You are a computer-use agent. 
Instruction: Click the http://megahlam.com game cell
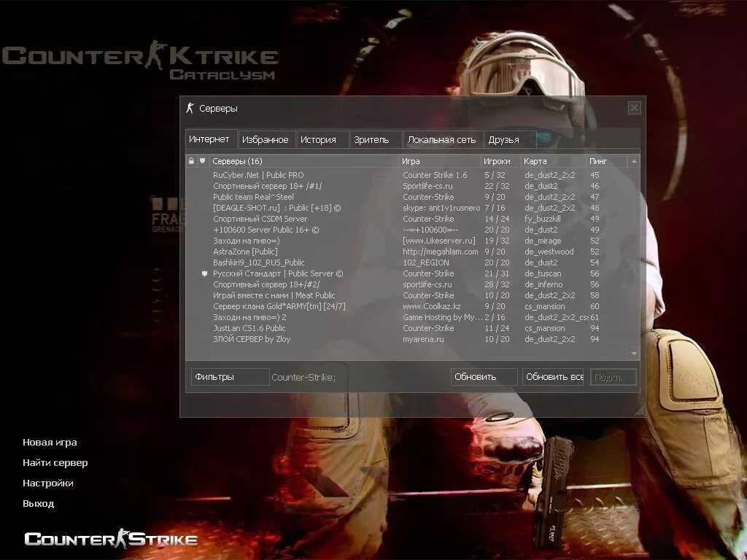pos(440,252)
